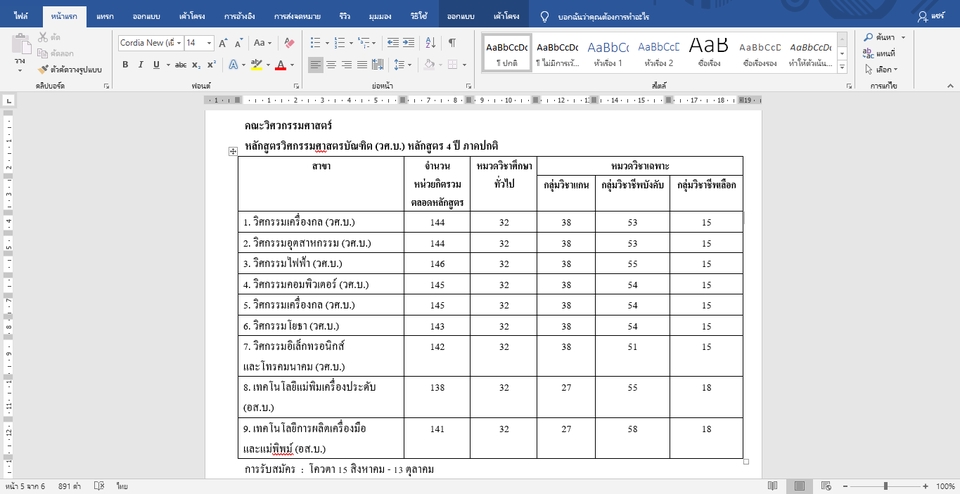The height and width of the screenshot is (494, 960).
Task: Switch to 'รีวิว' Review tab
Action: 345,17
